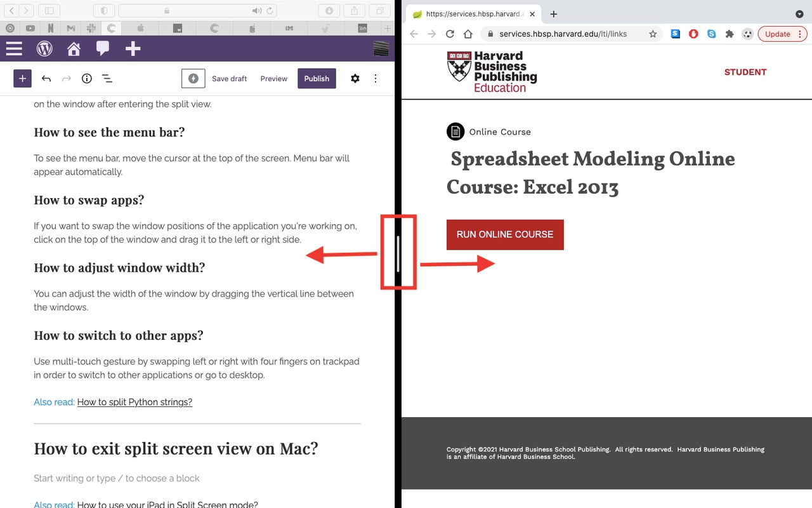The image size is (812, 508).
Task: Open editor settings with the gear icon
Action: click(x=355, y=78)
